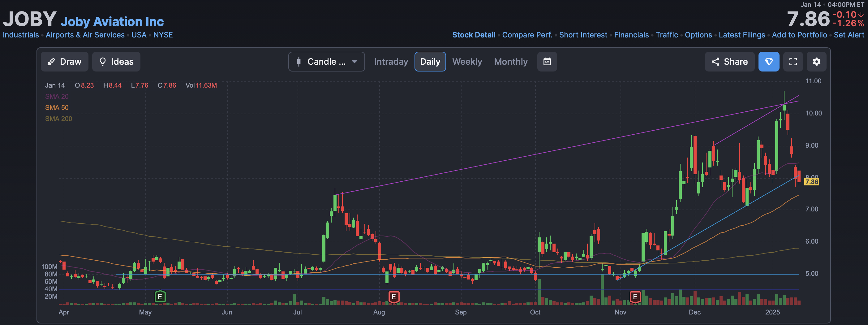Open Compare Perf. link
Image resolution: width=868 pixels, height=325 pixels.
(x=527, y=35)
